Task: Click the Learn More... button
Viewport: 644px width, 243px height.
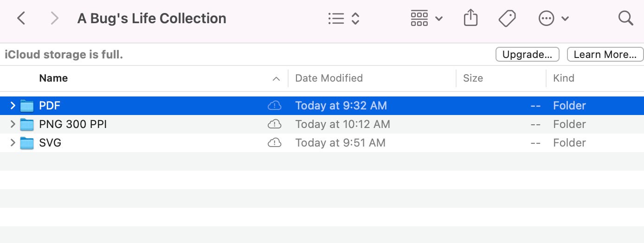Action: [605, 54]
